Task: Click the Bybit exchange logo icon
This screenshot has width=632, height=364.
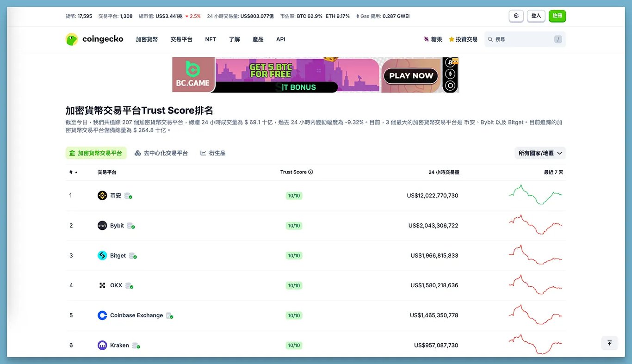Action: (102, 226)
